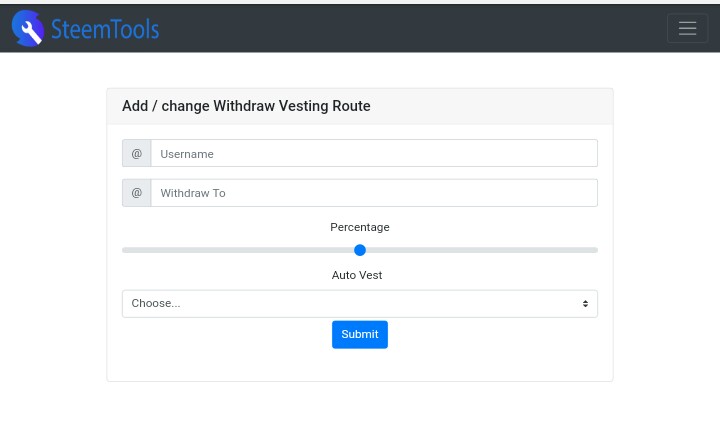Click the Withdraw Vesting Route card heading

[246, 106]
